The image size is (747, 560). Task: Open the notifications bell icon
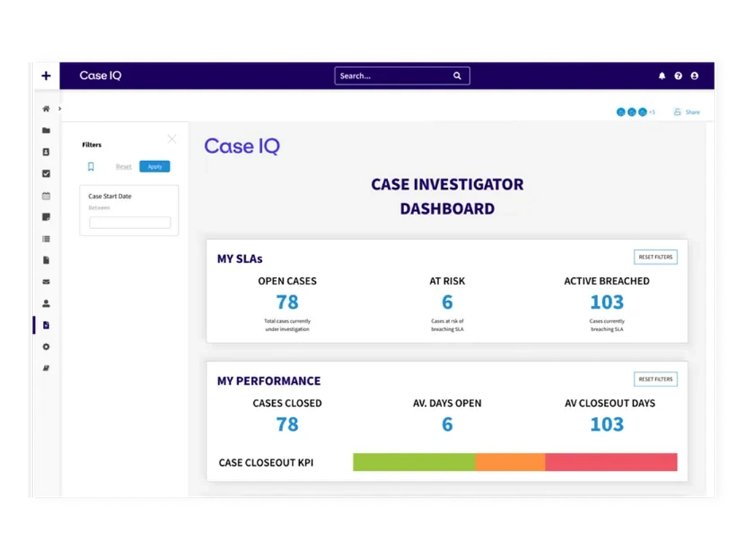pyautogui.click(x=662, y=76)
